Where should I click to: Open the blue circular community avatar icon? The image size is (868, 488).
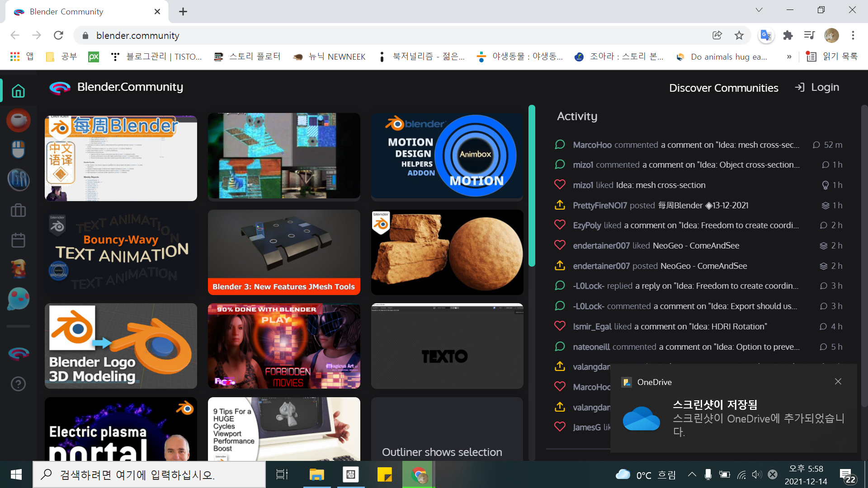pyautogui.click(x=18, y=179)
